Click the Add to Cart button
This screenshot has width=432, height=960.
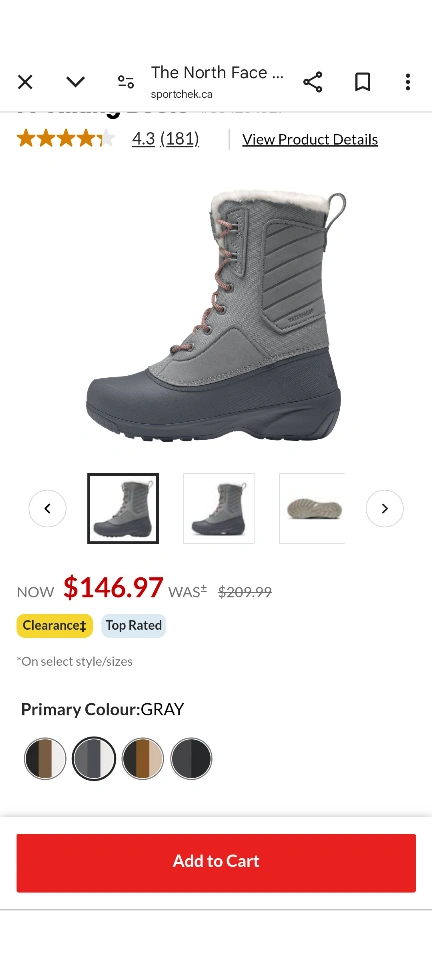click(x=216, y=863)
